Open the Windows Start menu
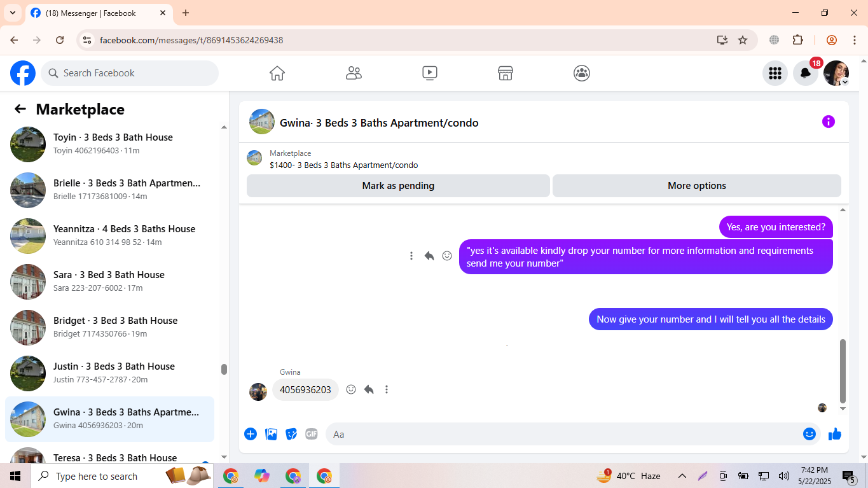The image size is (868, 488). click(15, 476)
